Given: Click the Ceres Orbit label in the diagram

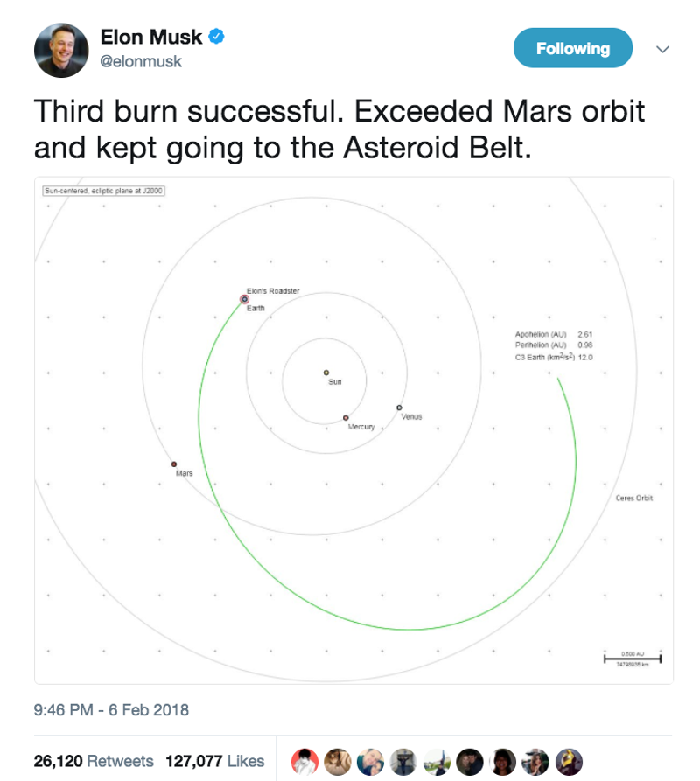Looking at the screenshot, I should click(x=634, y=499).
